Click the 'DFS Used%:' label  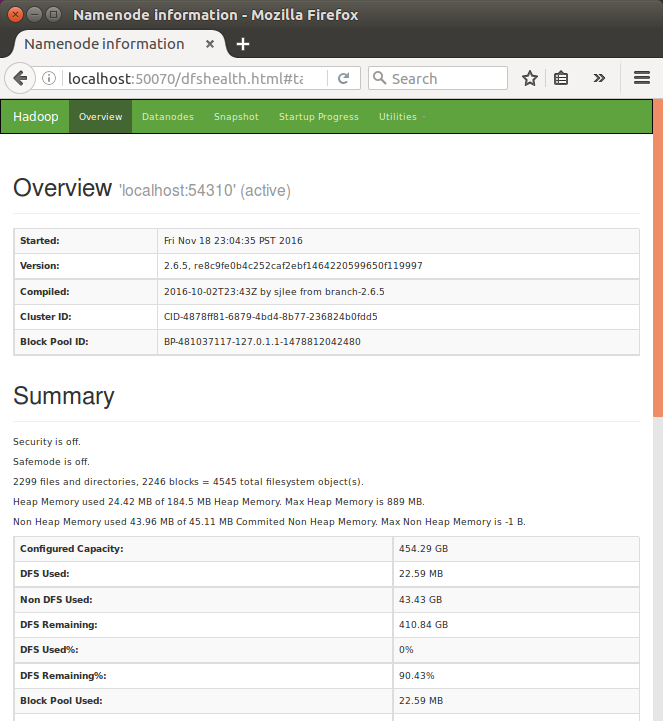click(49, 650)
